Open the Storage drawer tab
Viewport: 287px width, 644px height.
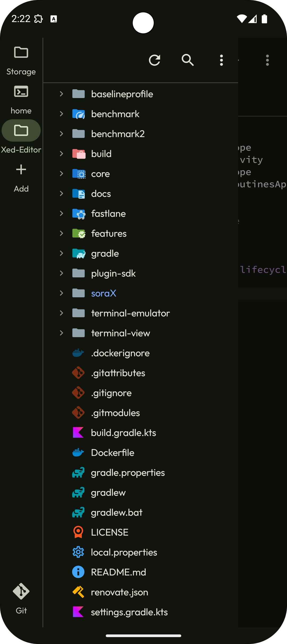coord(21,61)
